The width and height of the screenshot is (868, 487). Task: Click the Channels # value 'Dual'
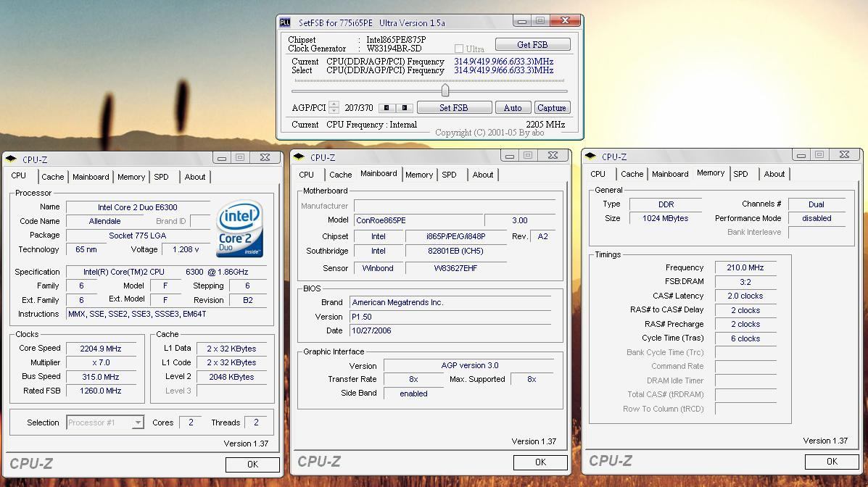[817, 204]
